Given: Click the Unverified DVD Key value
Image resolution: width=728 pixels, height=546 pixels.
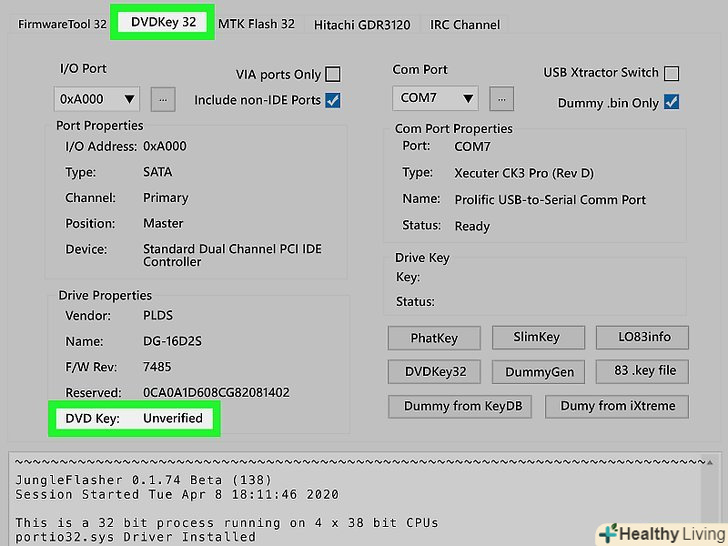Looking at the screenshot, I should [x=173, y=418].
